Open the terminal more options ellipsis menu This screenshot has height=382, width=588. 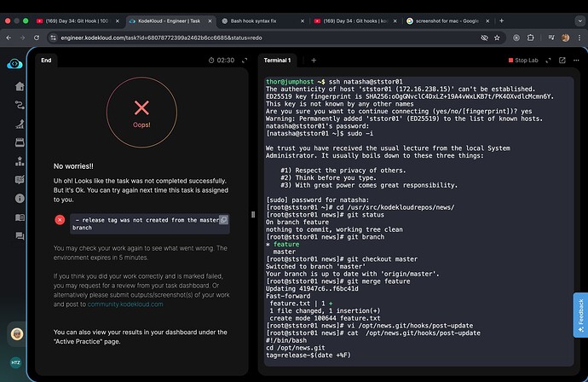pos(576,61)
